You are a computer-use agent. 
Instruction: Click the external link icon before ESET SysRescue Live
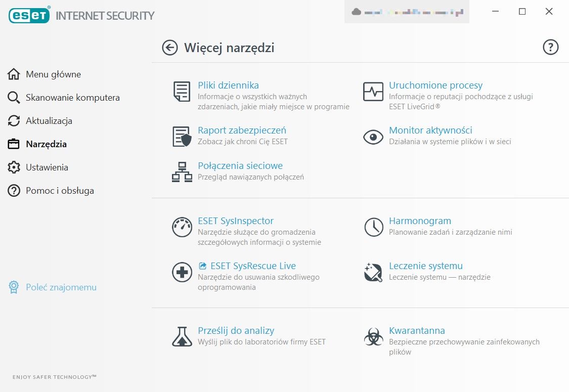pyautogui.click(x=202, y=266)
